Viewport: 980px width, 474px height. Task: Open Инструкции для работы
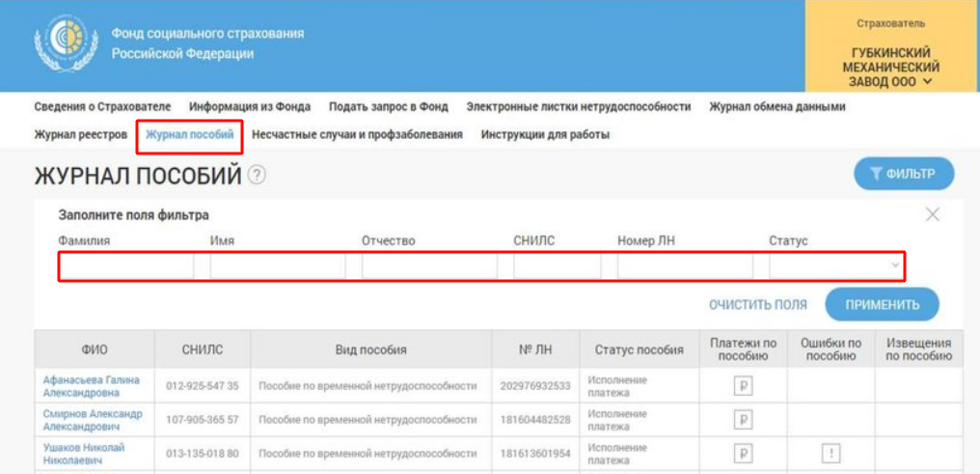coord(545,134)
